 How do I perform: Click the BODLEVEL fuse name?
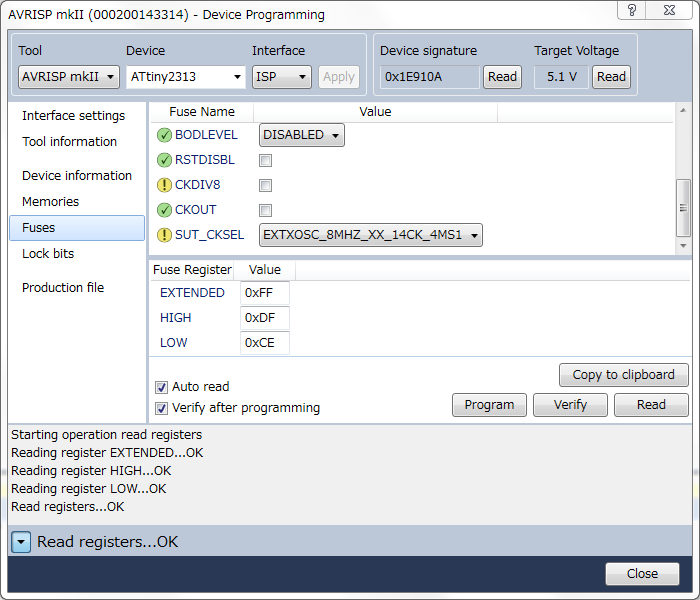point(206,135)
